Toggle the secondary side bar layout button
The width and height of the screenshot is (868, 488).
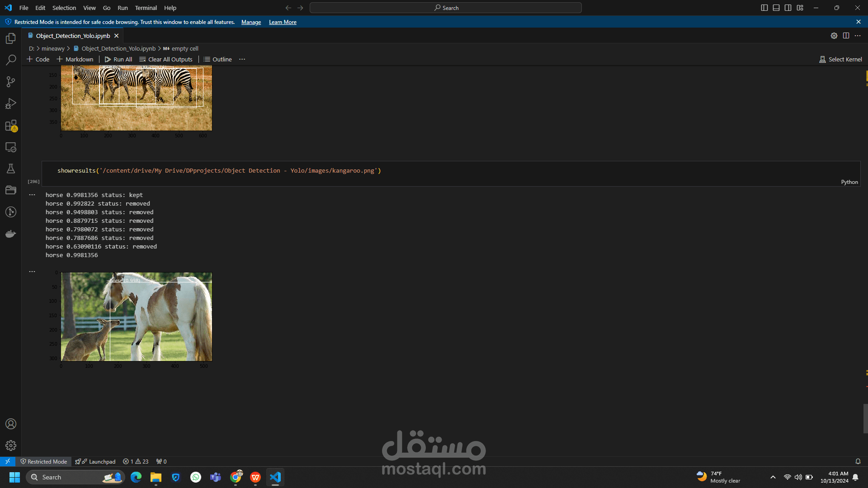[788, 8]
